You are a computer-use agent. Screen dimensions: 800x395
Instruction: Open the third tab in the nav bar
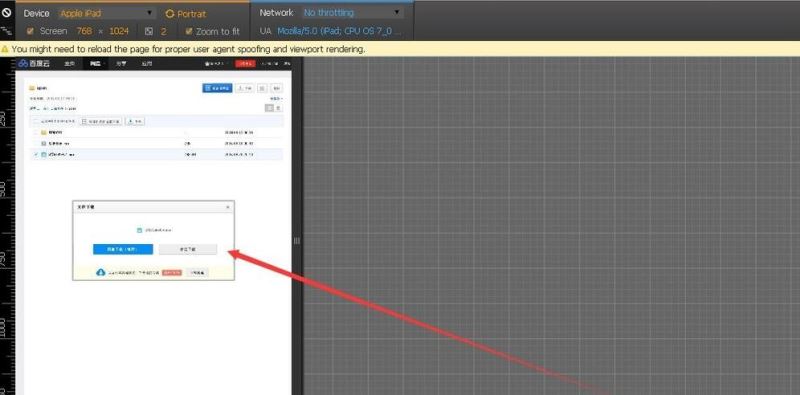[121, 64]
